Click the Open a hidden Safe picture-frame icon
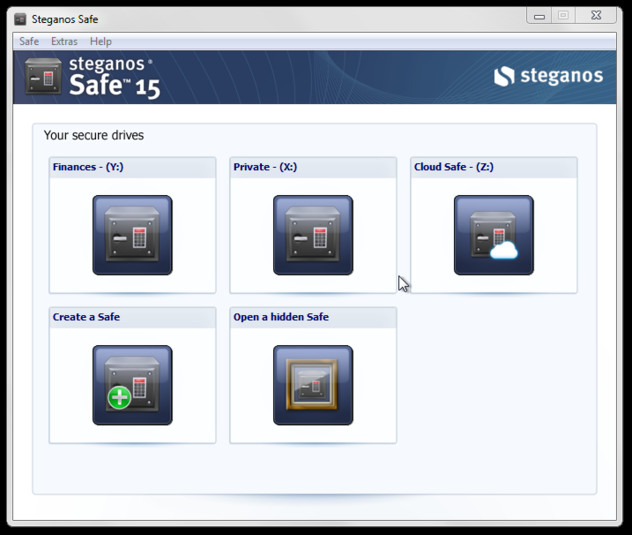Image resolution: width=632 pixels, height=535 pixels. [313, 385]
